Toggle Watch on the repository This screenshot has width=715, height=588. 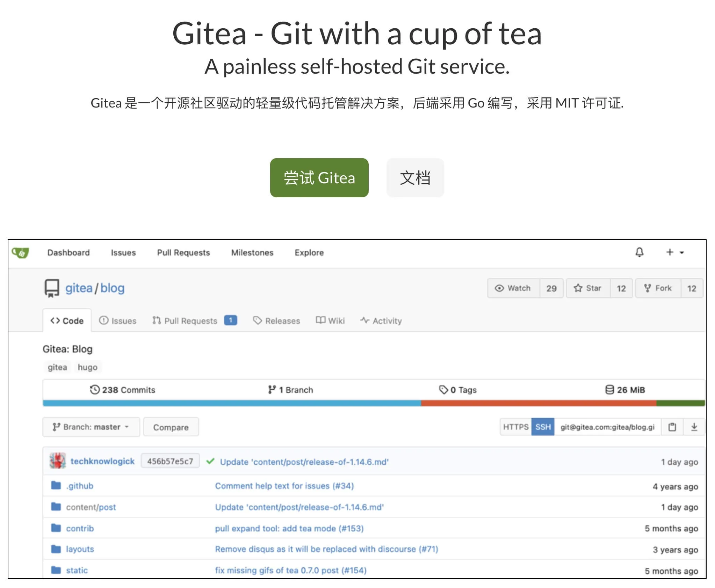click(x=513, y=288)
